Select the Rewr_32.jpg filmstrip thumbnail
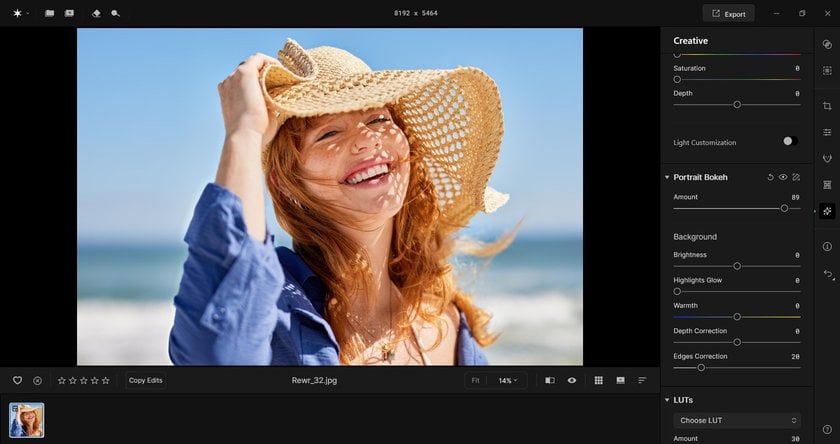 pyautogui.click(x=27, y=420)
